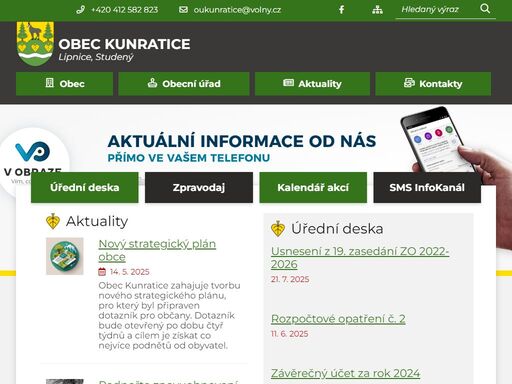512x384 pixels.
Task: Open the Obecní úřad menu
Action: [x=184, y=84]
